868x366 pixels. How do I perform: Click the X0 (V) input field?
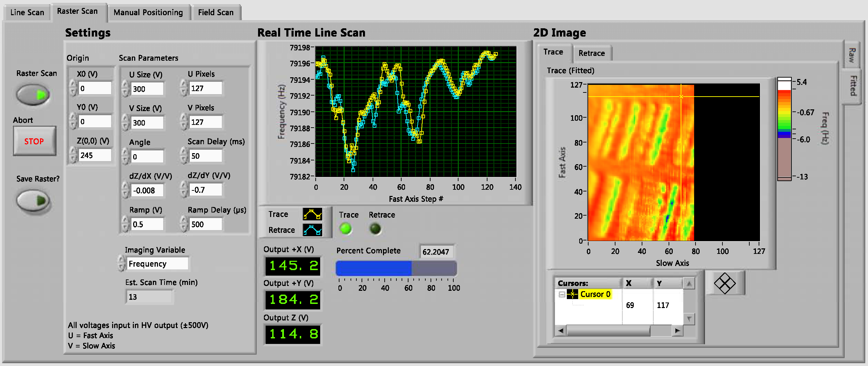pyautogui.click(x=95, y=88)
